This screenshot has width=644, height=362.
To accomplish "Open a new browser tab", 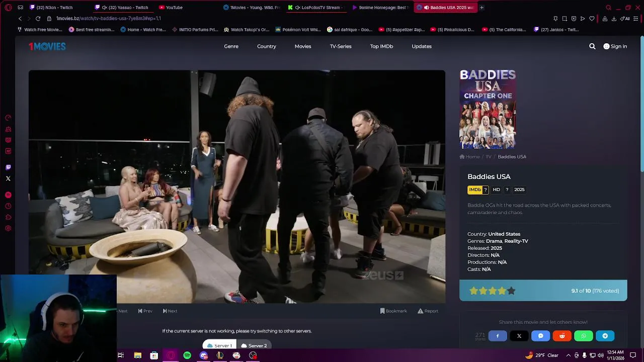I will 481,8.
